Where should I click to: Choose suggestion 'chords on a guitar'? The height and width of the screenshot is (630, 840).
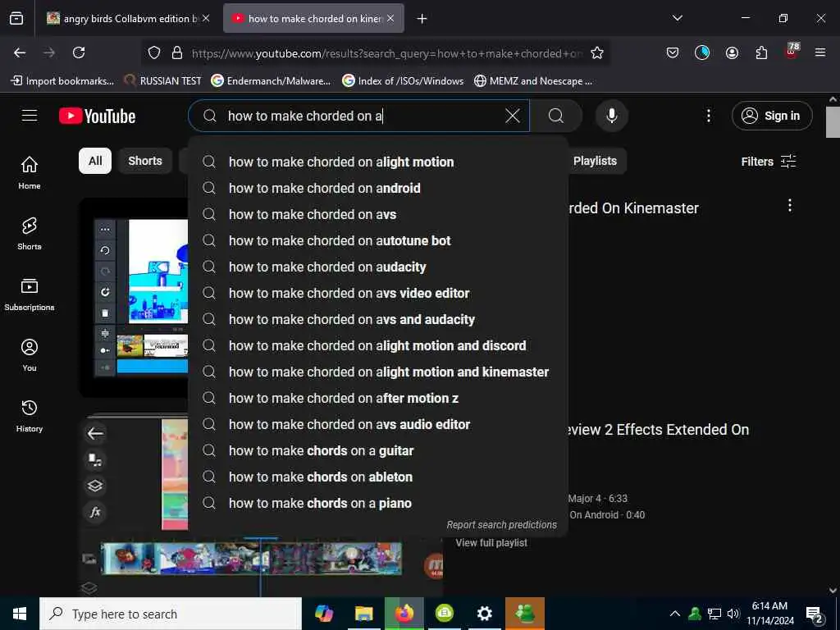tap(378, 450)
